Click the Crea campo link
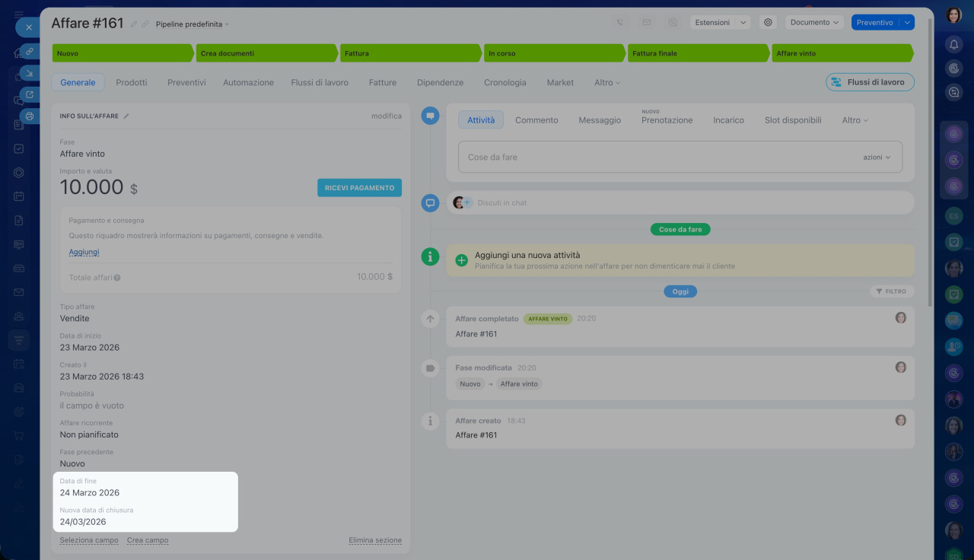 tap(148, 540)
